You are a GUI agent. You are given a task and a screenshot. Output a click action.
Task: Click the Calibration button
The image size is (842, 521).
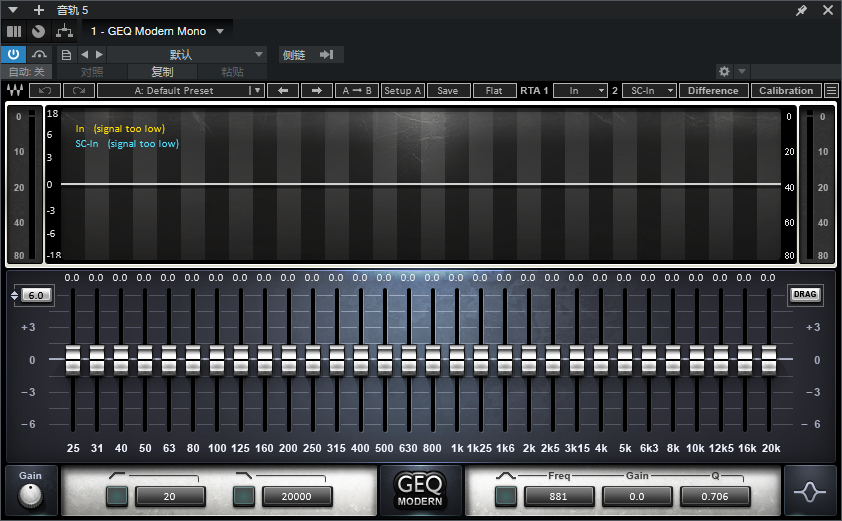pos(786,91)
